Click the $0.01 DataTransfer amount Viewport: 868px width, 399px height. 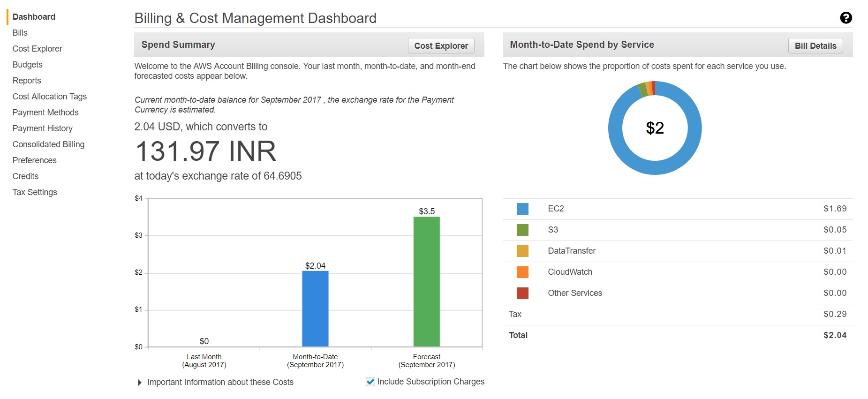(x=835, y=251)
